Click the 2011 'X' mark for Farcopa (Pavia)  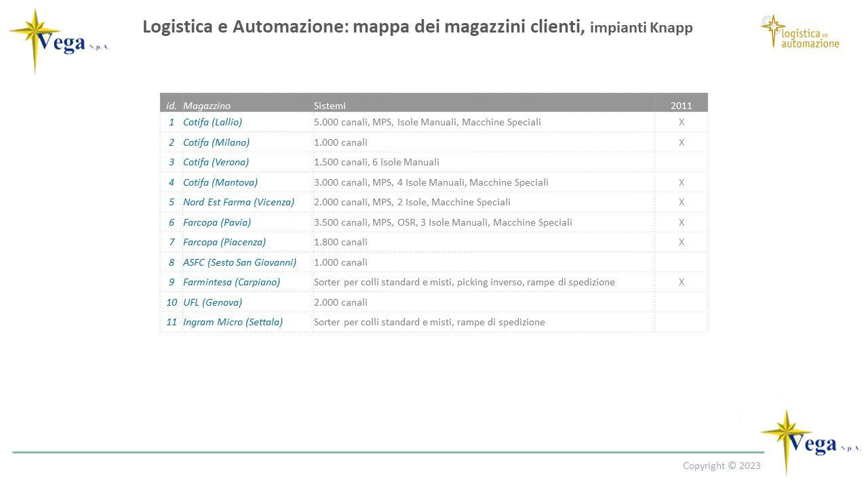click(x=682, y=222)
